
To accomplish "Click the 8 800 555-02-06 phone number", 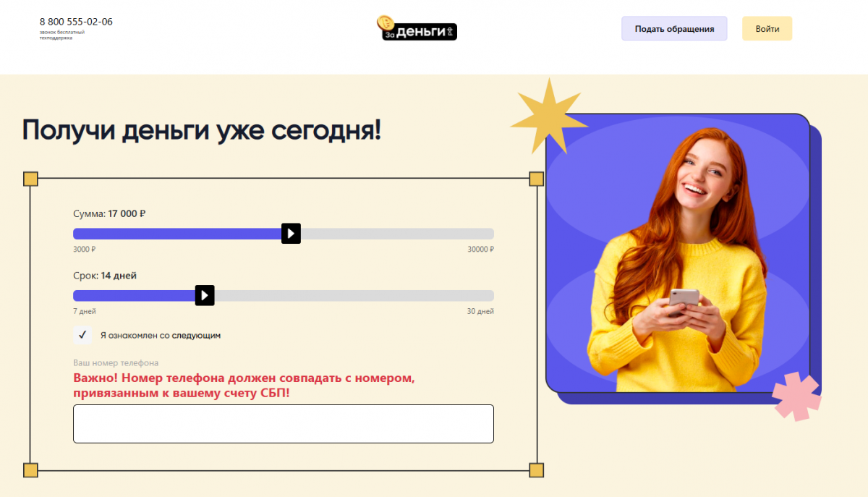I will 76,22.
